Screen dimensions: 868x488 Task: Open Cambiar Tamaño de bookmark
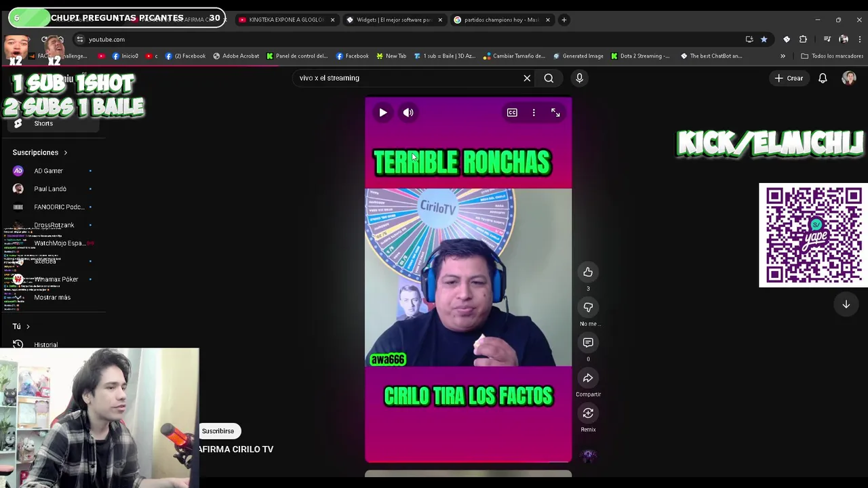coord(514,56)
